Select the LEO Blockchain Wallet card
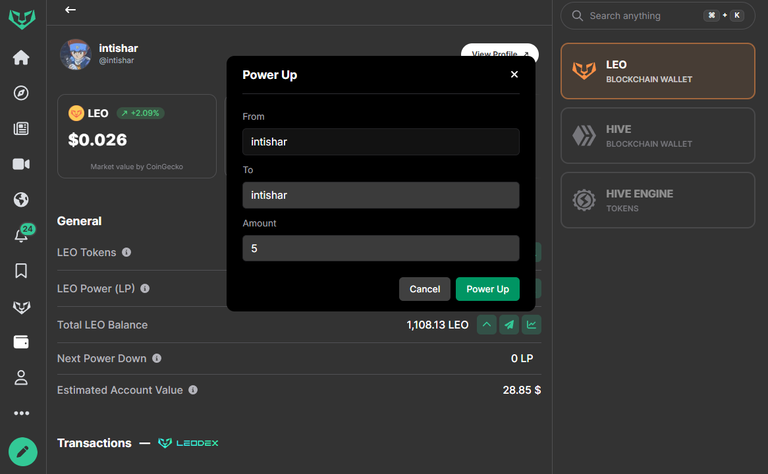 (657, 71)
